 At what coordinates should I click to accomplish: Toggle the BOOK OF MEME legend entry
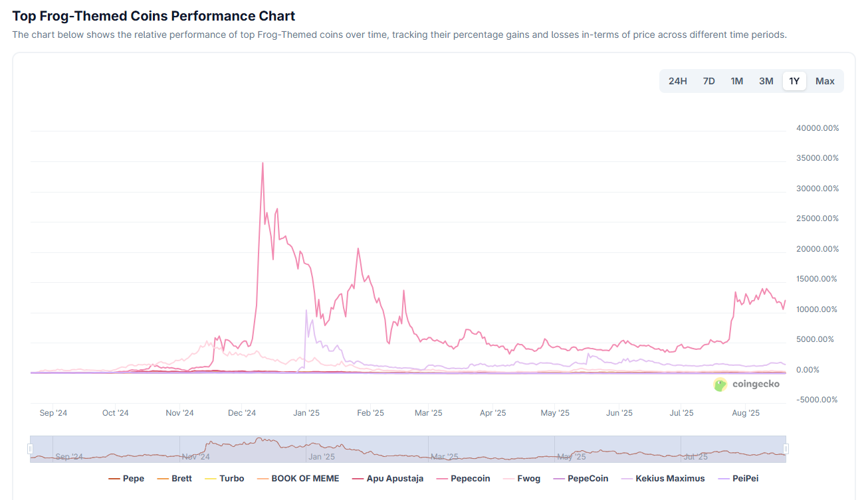coord(297,478)
